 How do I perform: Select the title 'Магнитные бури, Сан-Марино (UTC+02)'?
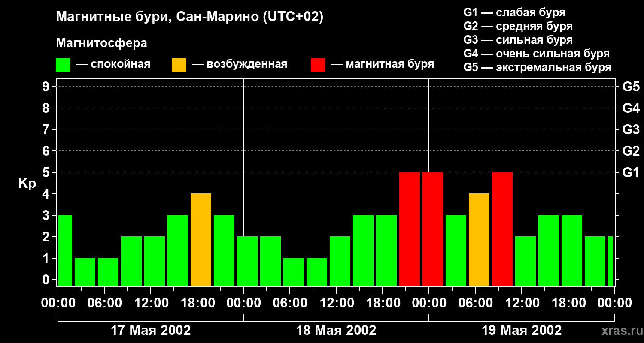pos(189,17)
